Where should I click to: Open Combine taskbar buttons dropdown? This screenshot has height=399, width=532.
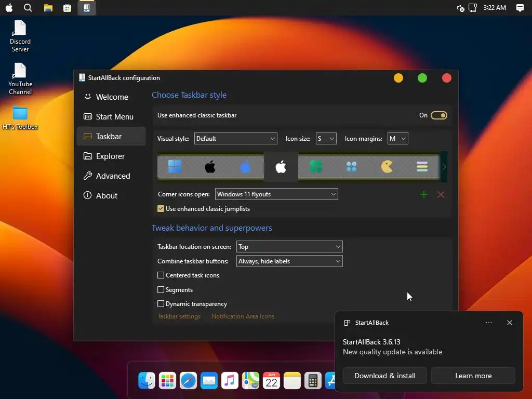[x=289, y=261]
